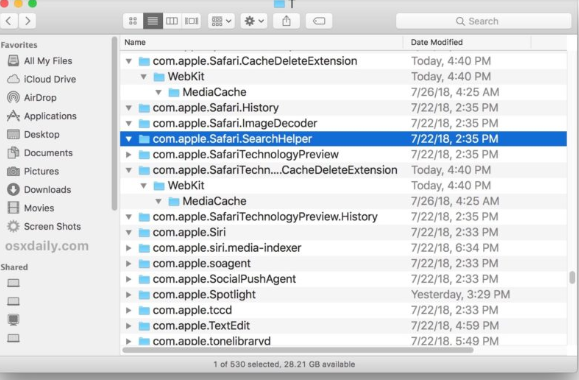This screenshot has height=380, width=579.
Task: Select com.apple.soagent folder name
Action: click(202, 263)
